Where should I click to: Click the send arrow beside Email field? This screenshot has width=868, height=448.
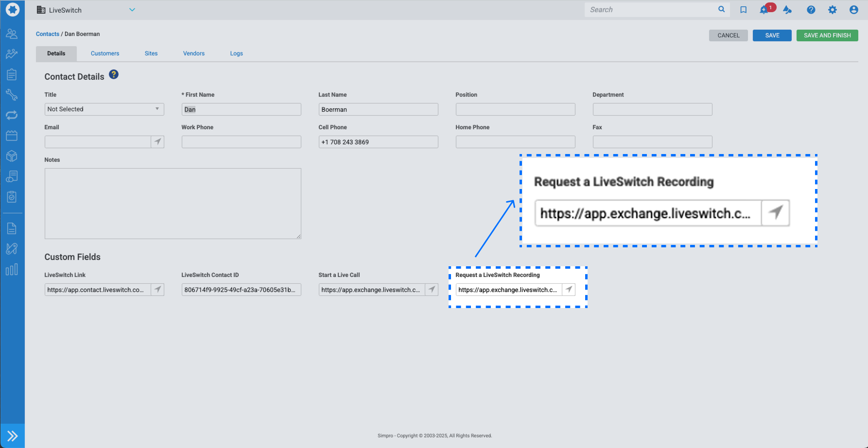pyautogui.click(x=157, y=142)
